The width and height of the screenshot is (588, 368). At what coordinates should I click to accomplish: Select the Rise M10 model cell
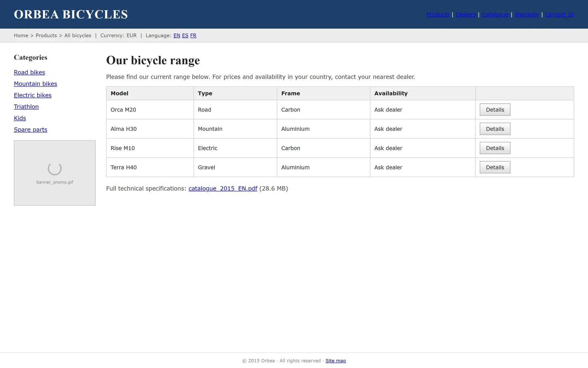pos(150,148)
